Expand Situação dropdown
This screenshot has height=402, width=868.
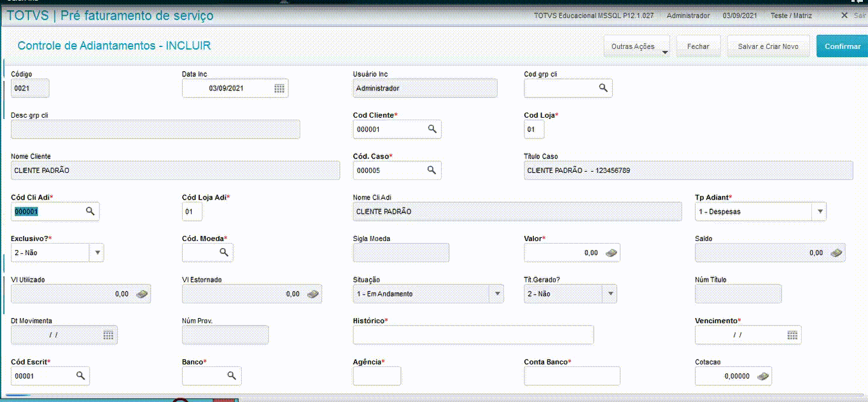(497, 294)
